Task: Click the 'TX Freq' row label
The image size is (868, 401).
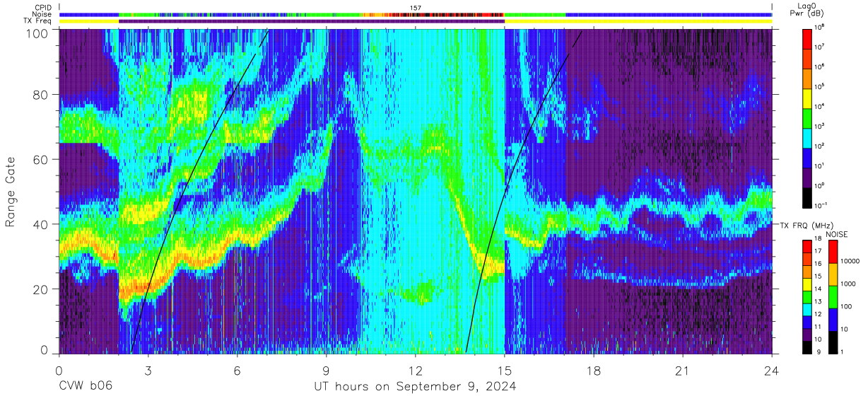Action: tap(39, 21)
